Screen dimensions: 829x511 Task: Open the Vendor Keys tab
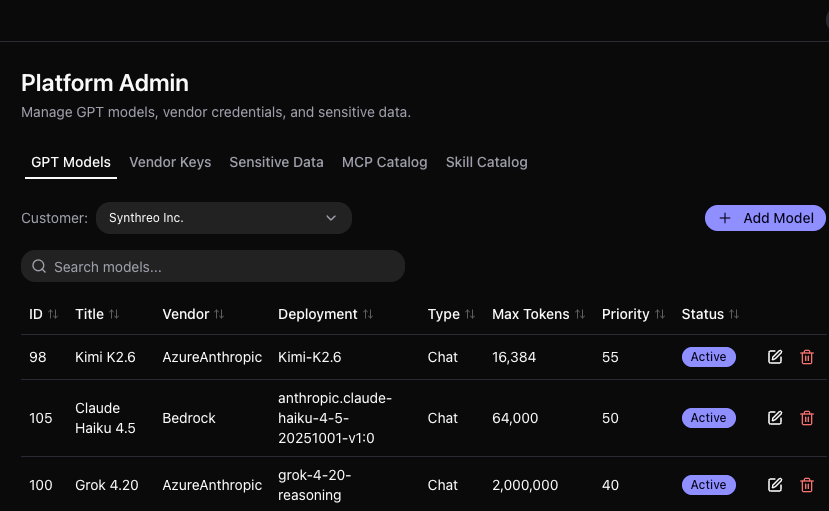[x=170, y=162]
